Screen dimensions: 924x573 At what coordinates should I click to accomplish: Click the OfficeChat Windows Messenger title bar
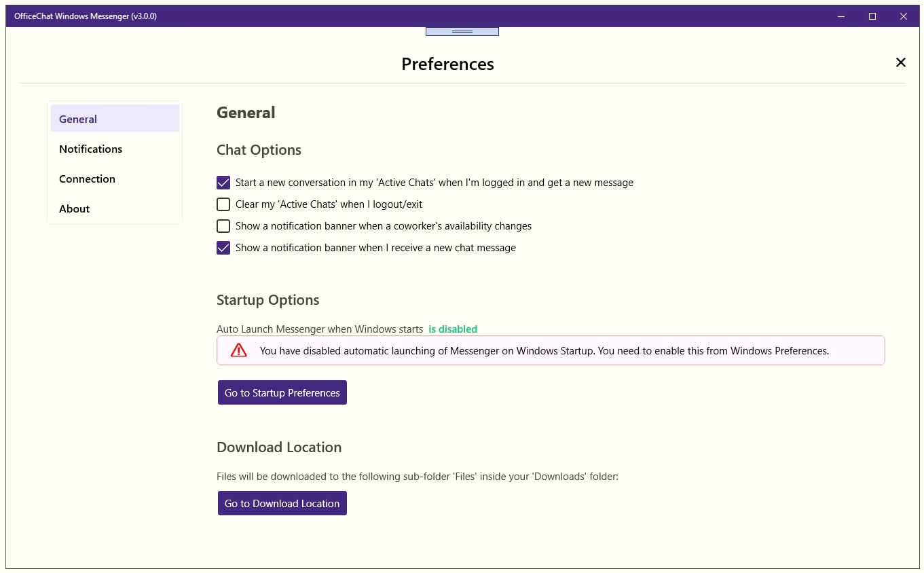[x=407, y=16]
